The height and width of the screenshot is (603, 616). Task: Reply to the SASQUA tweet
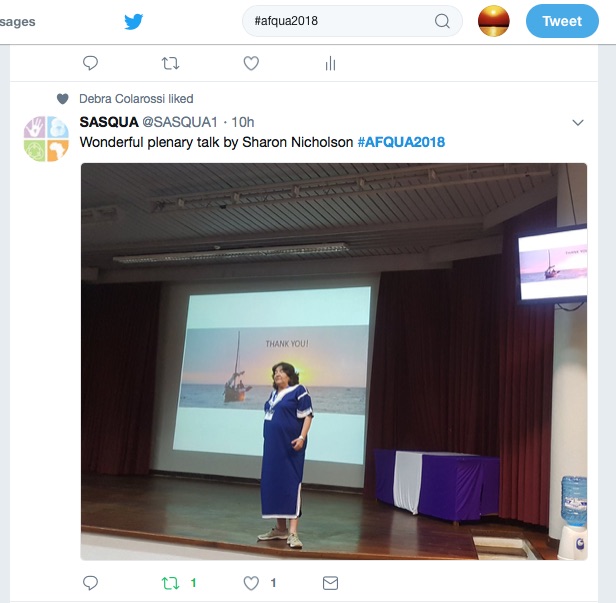[x=90, y=583]
